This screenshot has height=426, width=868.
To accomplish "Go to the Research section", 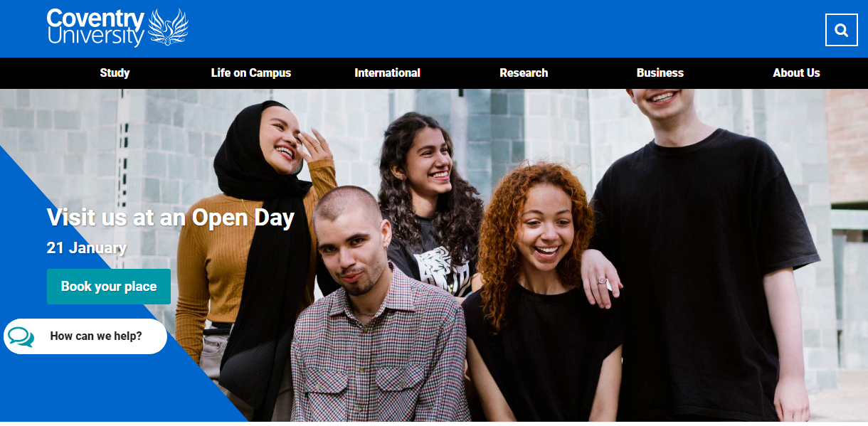I will pos(524,73).
